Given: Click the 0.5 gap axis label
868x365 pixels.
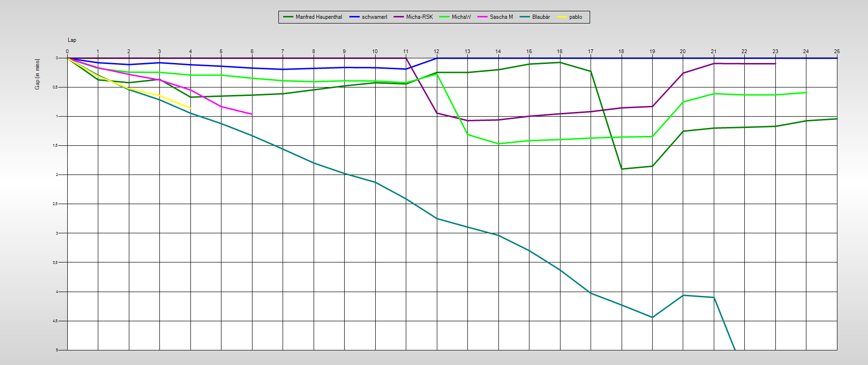Looking at the screenshot, I should tap(55, 87).
